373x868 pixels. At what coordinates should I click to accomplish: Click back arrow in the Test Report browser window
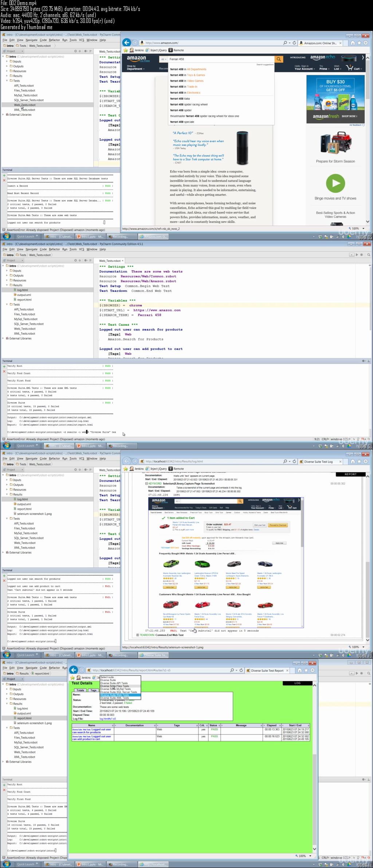pos(73,670)
